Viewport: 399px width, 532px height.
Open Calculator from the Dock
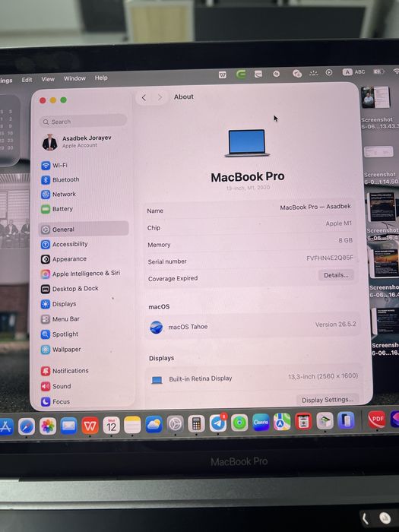pos(196,424)
